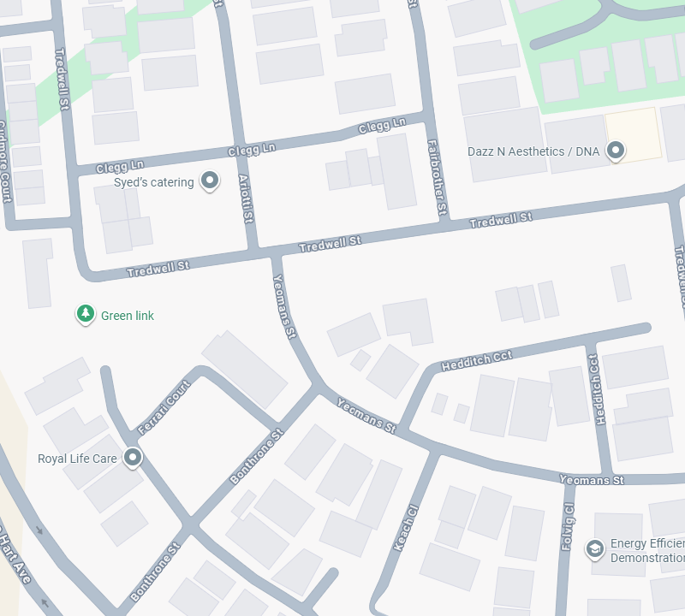Click the Ferrari Court street label
685x616 pixels.
click(164, 408)
